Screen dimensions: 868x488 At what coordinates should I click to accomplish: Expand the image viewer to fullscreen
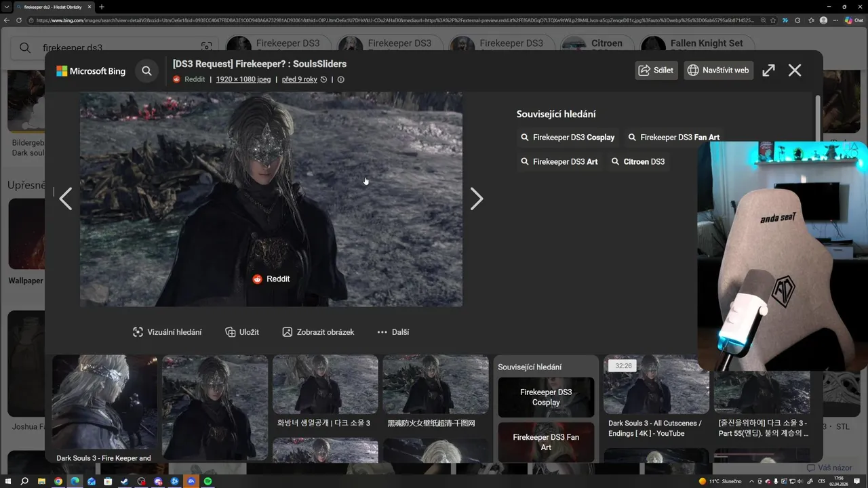768,70
